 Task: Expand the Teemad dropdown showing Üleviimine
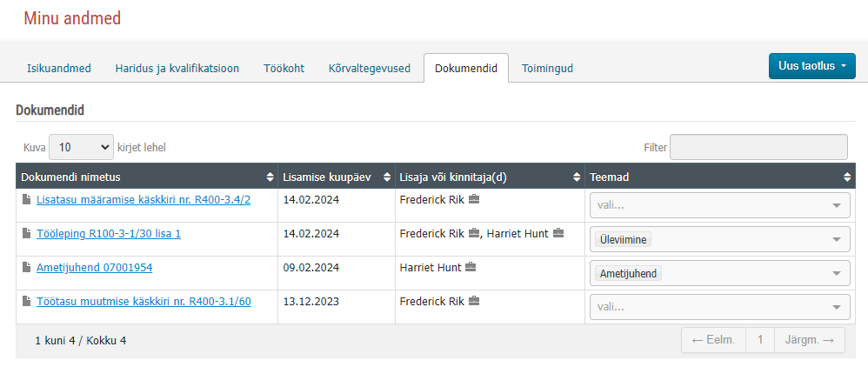pyautogui.click(x=719, y=239)
